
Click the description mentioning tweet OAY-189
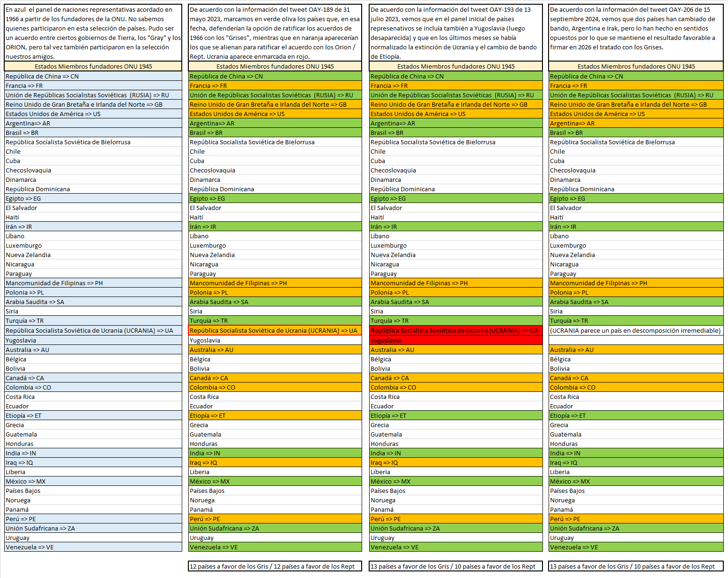click(275, 33)
